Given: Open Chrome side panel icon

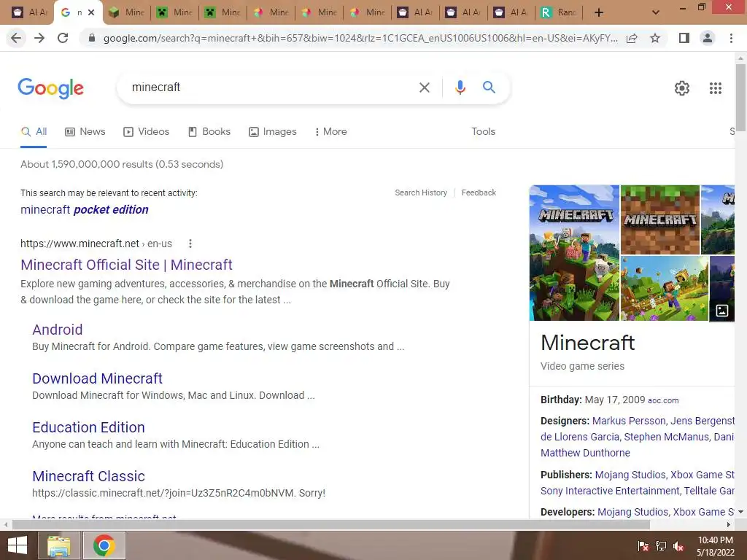Looking at the screenshot, I should tap(684, 38).
